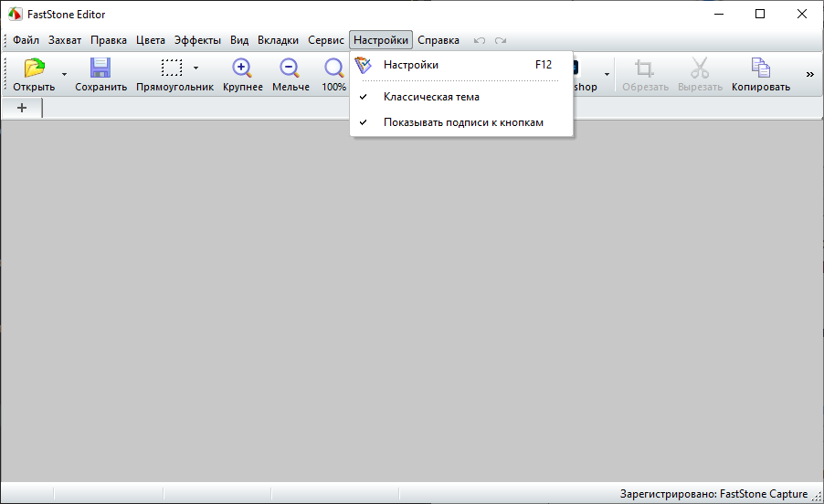Expand the dropdown arrow next to Открыть
Viewport: 824px width, 504px height.
[x=64, y=74]
